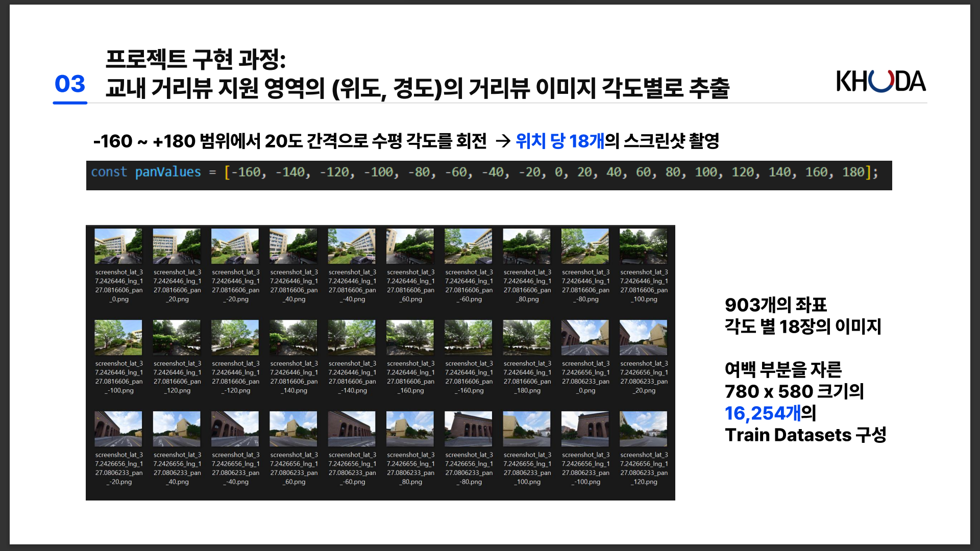Select thumbnail screenshot pan_0.png in first row

click(x=118, y=246)
